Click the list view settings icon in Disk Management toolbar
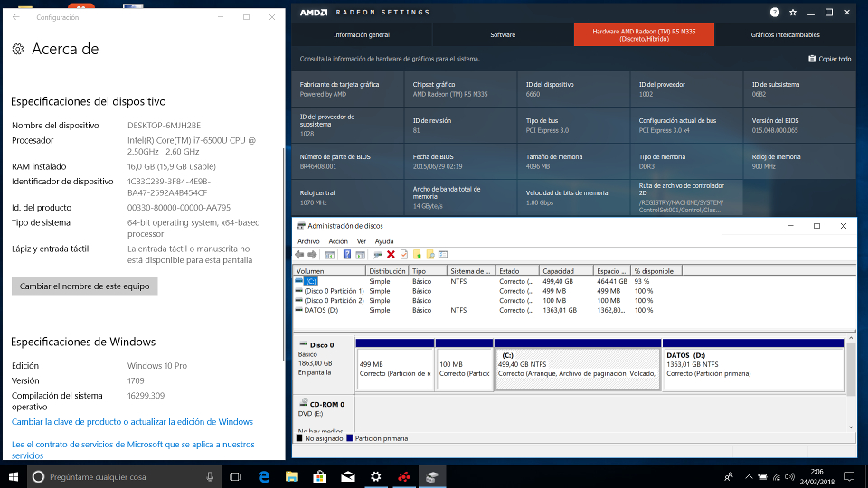Screen dimensions: 868x488 [x=443, y=255]
